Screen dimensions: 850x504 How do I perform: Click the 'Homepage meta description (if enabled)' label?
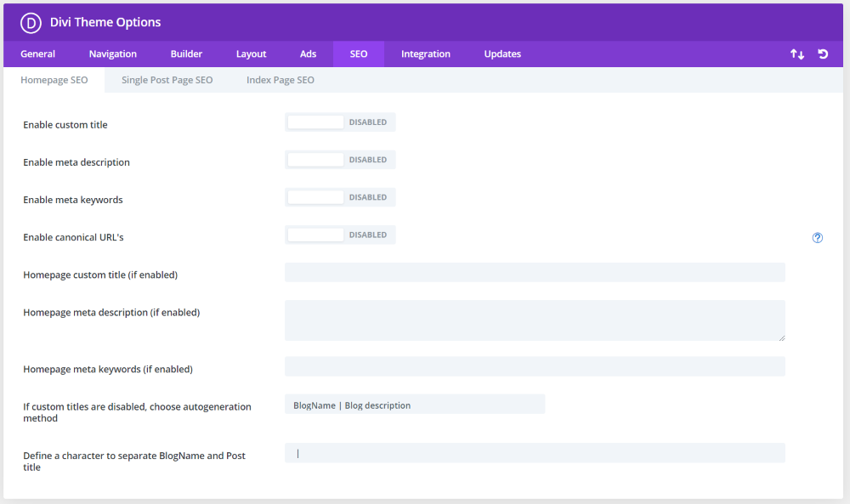(x=111, y=313)
